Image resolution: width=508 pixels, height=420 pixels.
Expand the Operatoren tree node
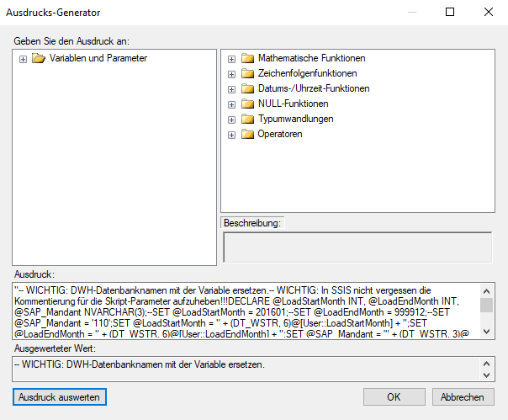[x=231, y=135]
